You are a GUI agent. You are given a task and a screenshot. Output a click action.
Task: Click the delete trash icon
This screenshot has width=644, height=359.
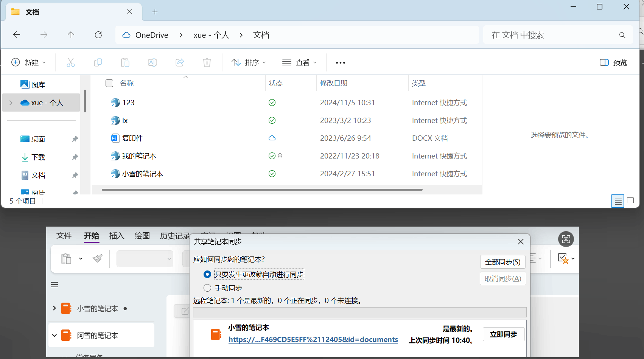(x=207, y=62)
